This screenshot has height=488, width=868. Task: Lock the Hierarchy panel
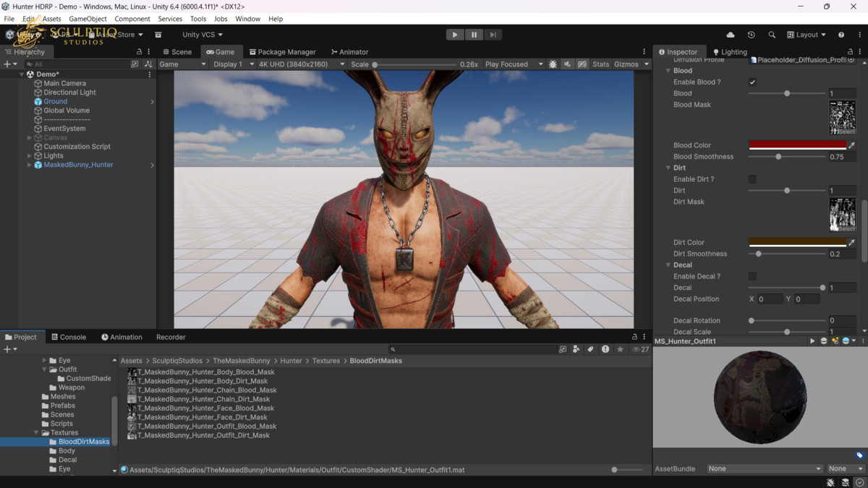(x=139, y=52)
